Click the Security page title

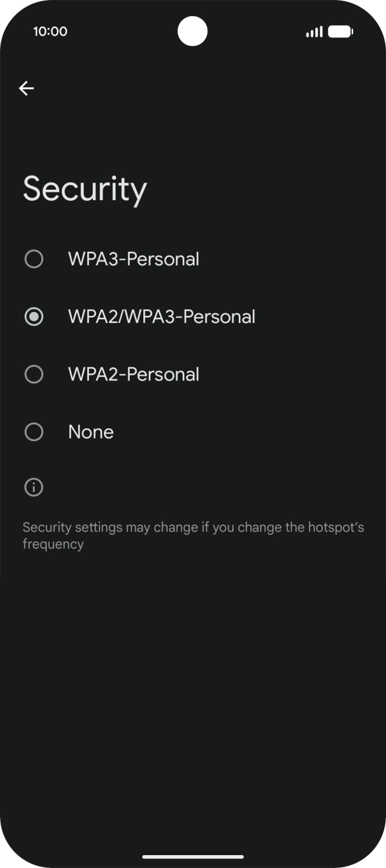coord(85,189)
